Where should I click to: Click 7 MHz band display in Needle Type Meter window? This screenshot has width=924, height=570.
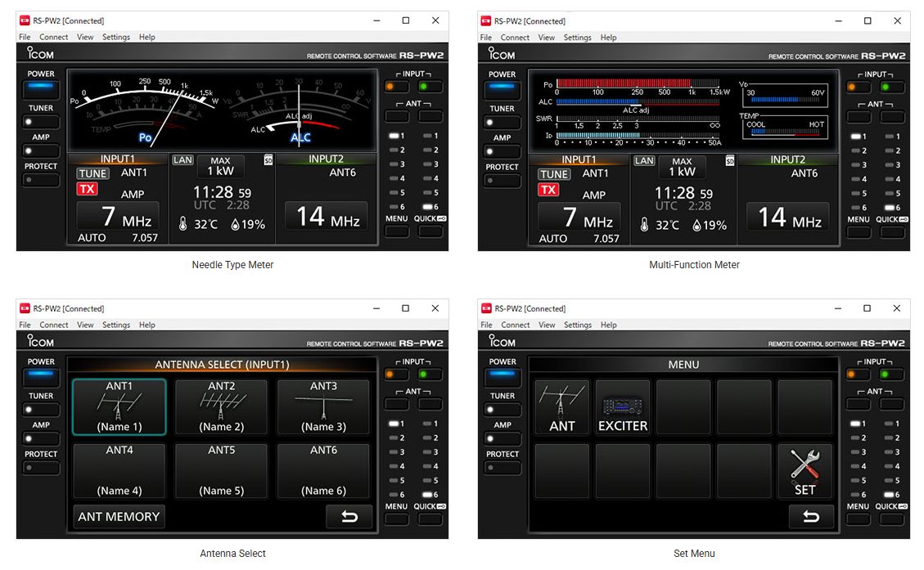coord(118,217)
